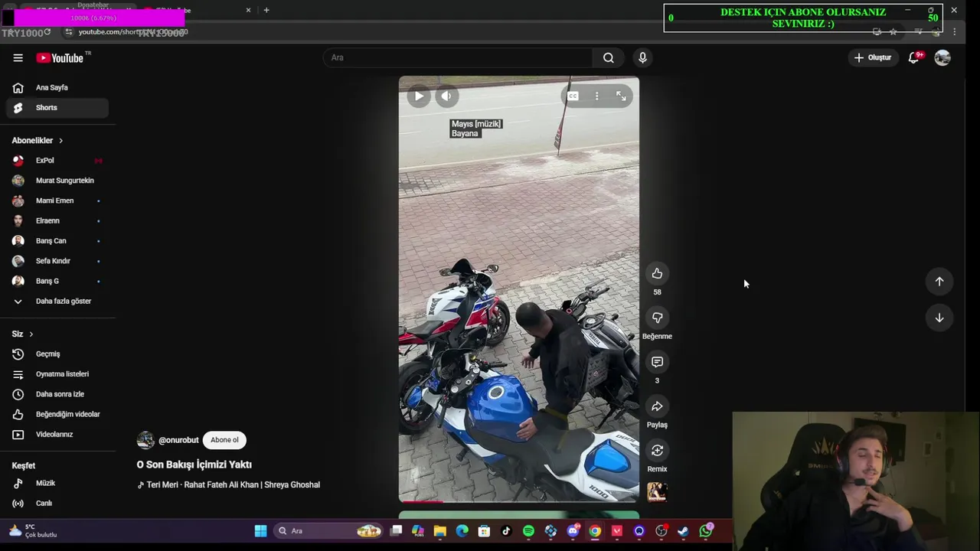
Task: Open the Sefa Kındır channel
Action: point(57,261)
